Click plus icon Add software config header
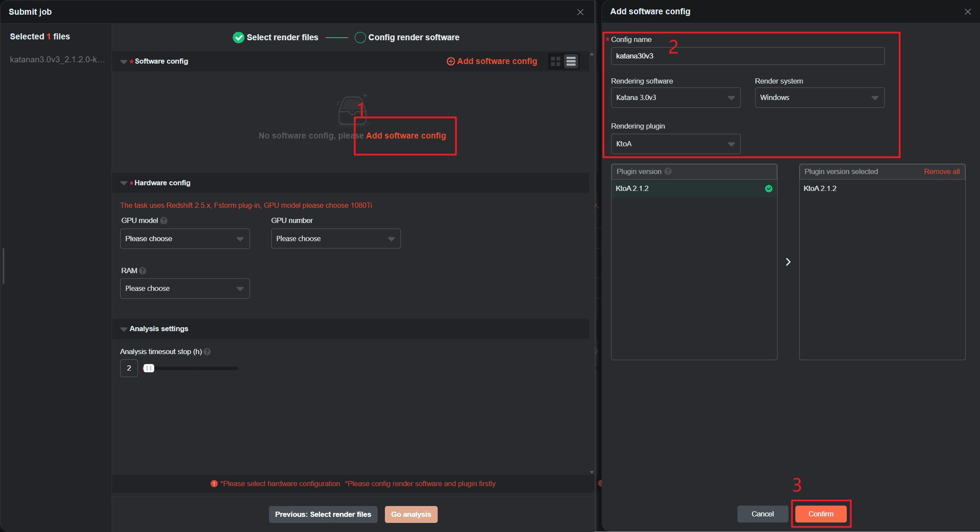The width and height of the screenshot is (980, 532). (451, 61)
